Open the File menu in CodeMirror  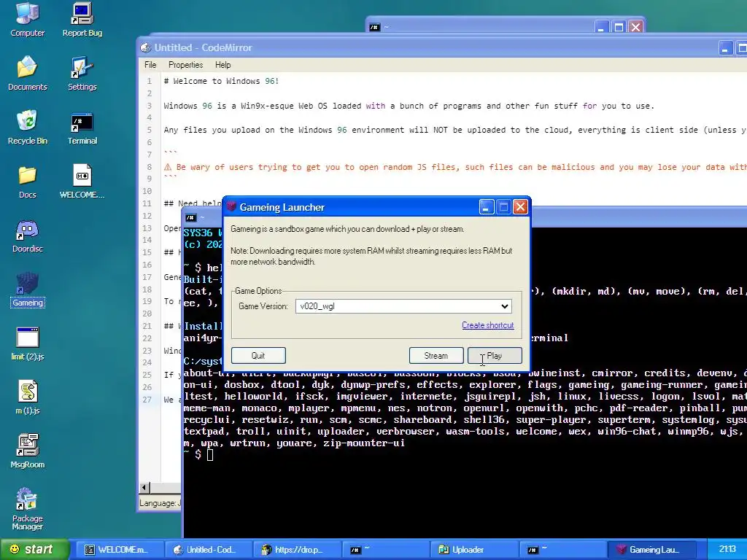click(150, 65)
